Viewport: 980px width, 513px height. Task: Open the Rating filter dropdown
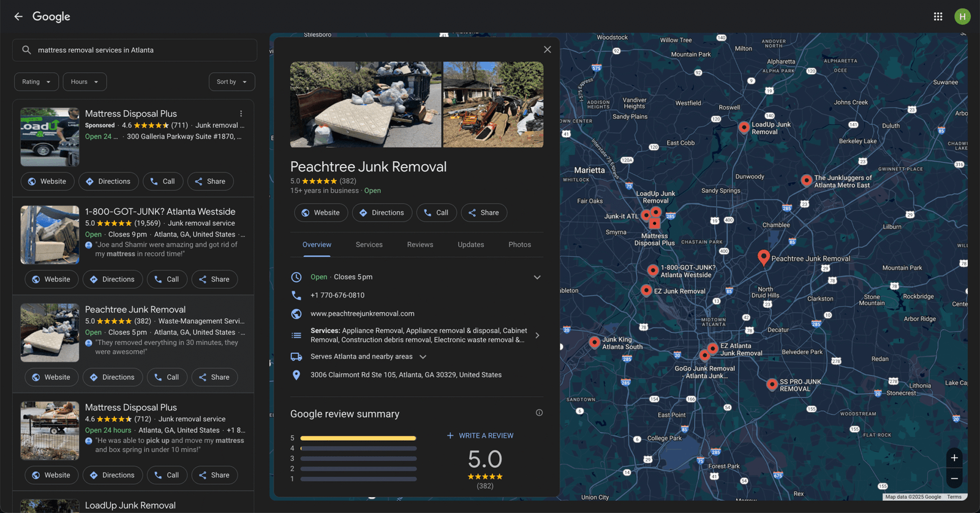click(37, 82)
